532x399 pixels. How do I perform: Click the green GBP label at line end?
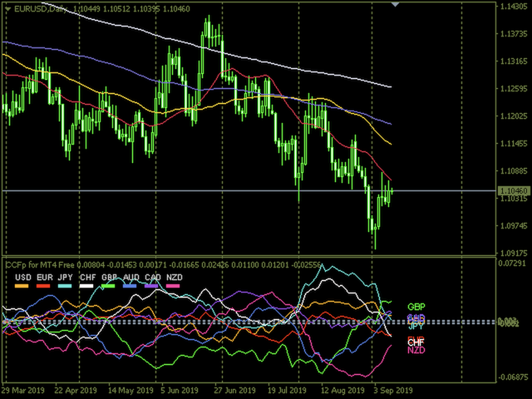point(416,307)
